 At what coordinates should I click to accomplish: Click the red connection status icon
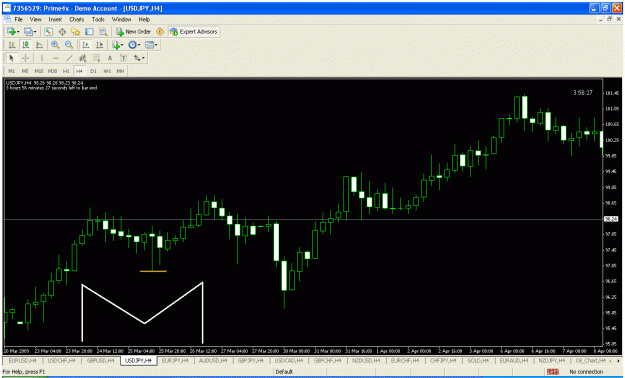[x=552, y=372]
